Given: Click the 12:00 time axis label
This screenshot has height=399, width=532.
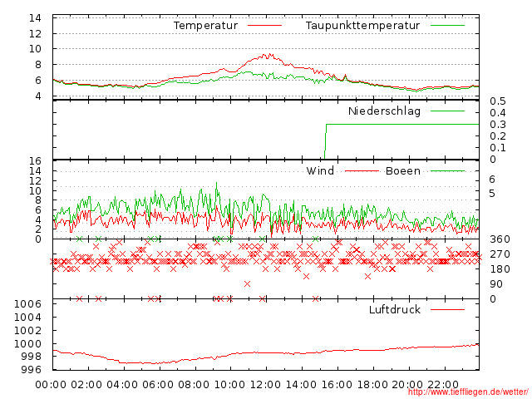Looking at the screenshot, I should pyautogui.click(x=265, y=385).
